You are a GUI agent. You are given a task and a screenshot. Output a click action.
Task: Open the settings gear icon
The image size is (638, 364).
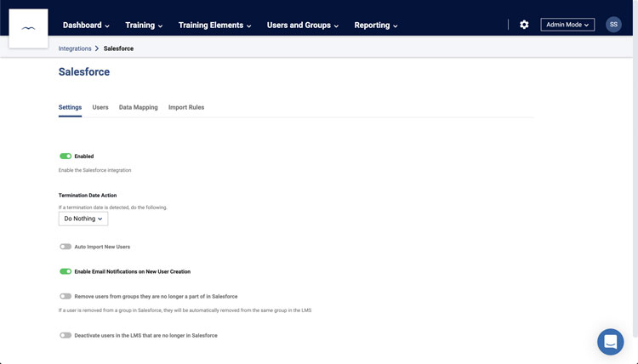524,25
